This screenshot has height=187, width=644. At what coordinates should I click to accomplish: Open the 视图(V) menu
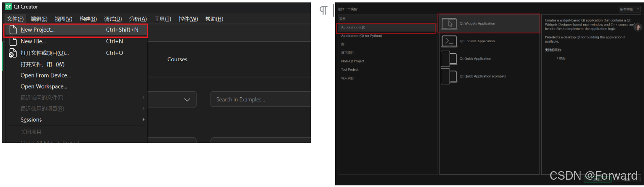coord(64,19)
